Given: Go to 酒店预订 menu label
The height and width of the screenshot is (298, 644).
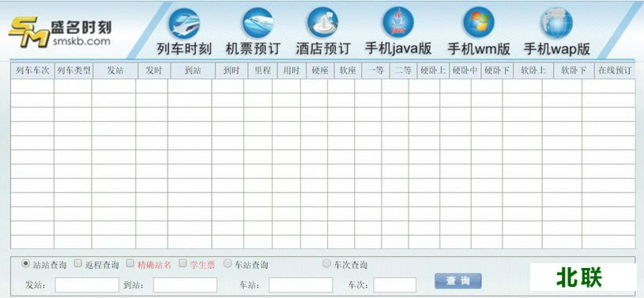Looking at the screenshot, I should (323, 49).
